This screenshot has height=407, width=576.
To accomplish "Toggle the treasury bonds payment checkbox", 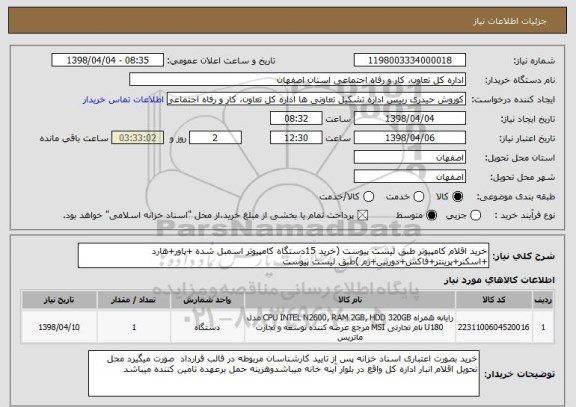I will pyautogui.click(x=363, y=215).
